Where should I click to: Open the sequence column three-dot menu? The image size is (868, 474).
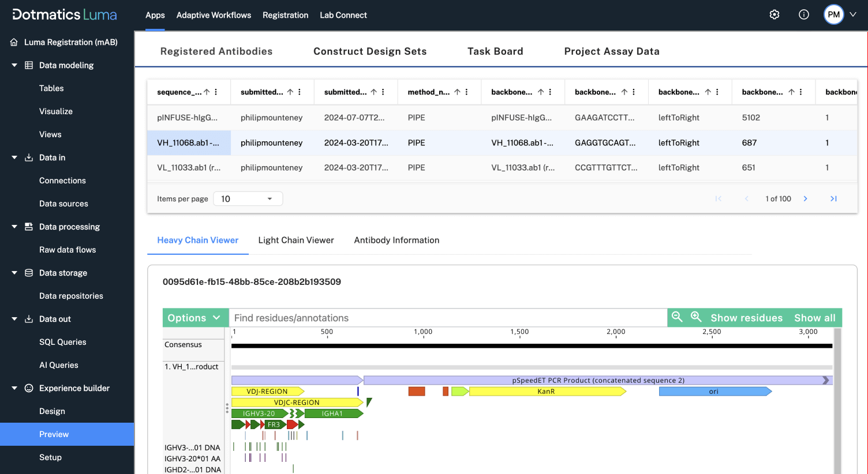[216, 92]
